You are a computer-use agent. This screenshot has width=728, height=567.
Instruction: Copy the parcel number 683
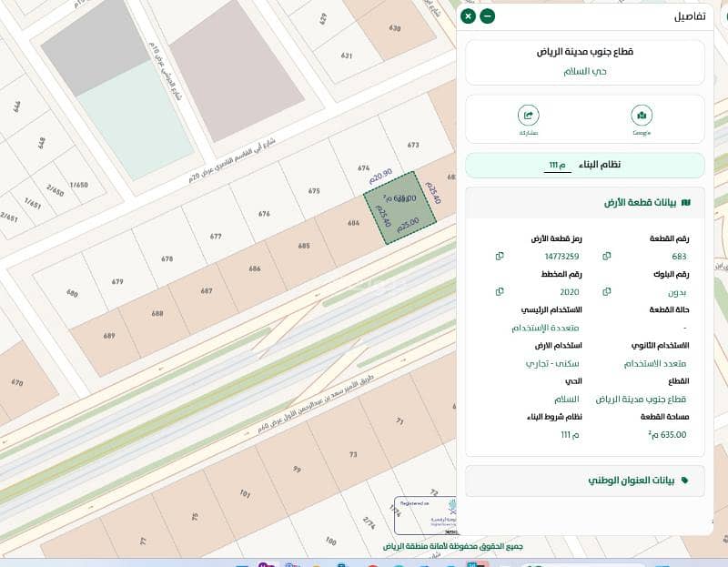pyautogui.click(x=606, y=257)
